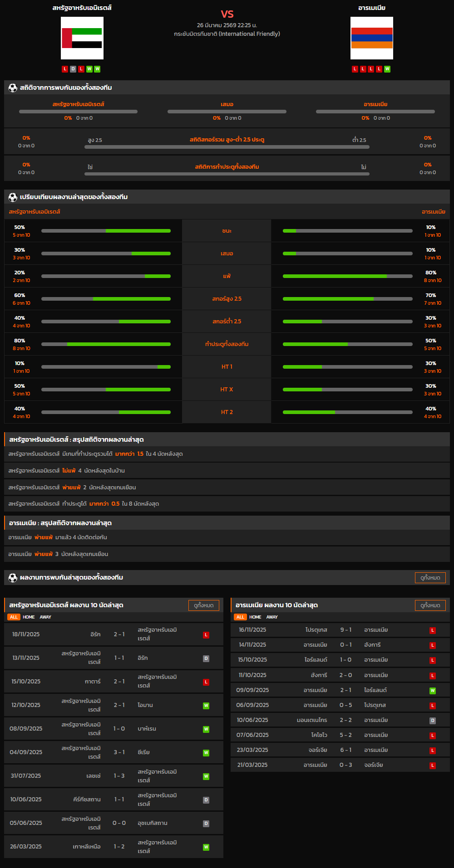Click soccer ball icon in latest meetings header
This screenshot has width=454, height=868.
click(x=13, y=577)
